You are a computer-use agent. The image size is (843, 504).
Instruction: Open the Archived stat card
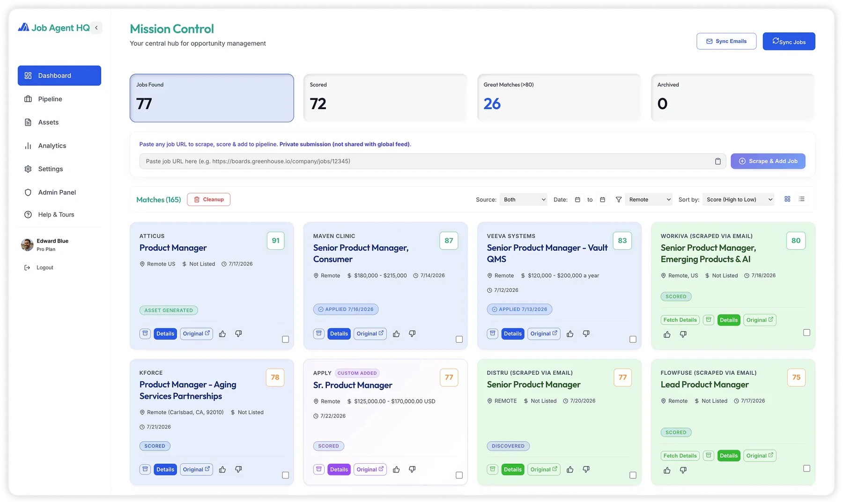(732, 98)
